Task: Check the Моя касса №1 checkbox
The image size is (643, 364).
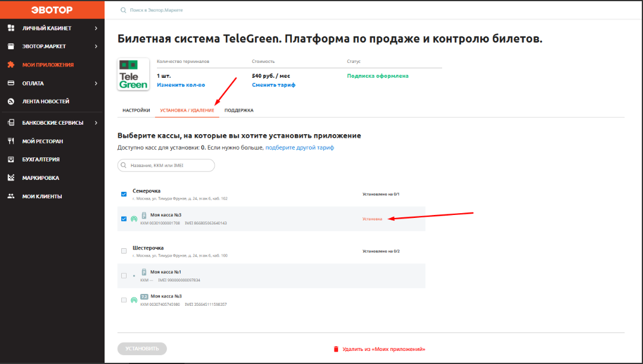Action: (x=124, y=276)
